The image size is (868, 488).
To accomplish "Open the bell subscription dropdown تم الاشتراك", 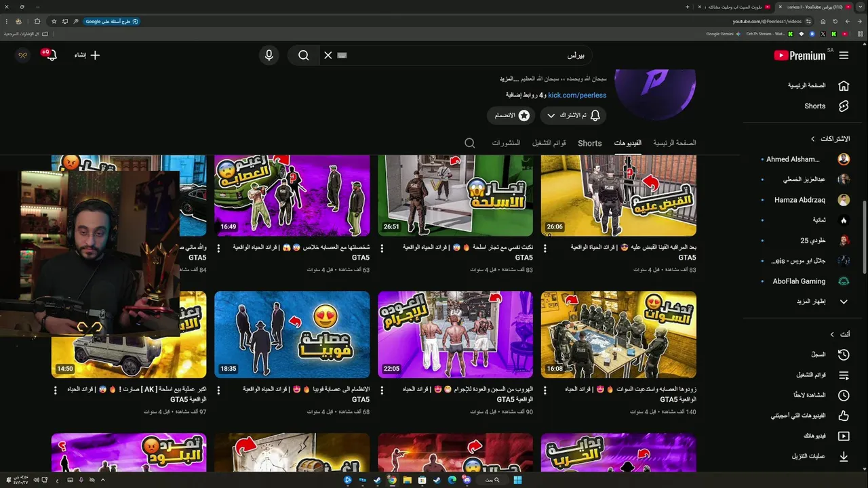I will click(x=573, y=116).
